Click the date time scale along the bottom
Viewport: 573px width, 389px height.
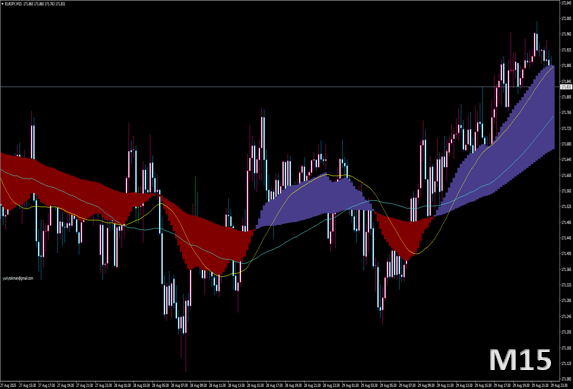point(280,385)
